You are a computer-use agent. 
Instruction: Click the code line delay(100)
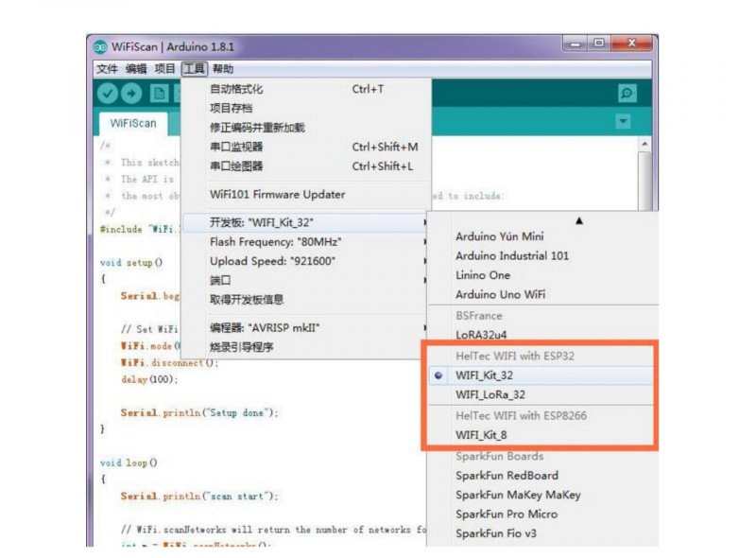[149, 379]
